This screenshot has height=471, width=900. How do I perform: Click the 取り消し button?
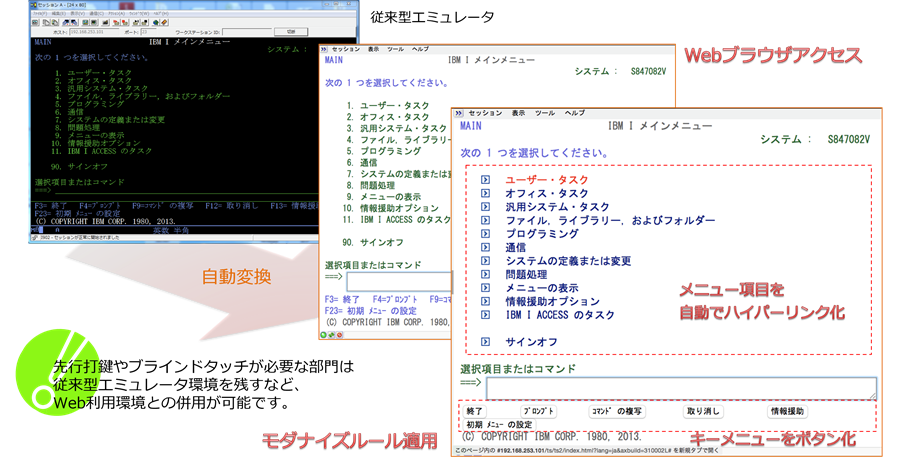[x=703, y=411]
